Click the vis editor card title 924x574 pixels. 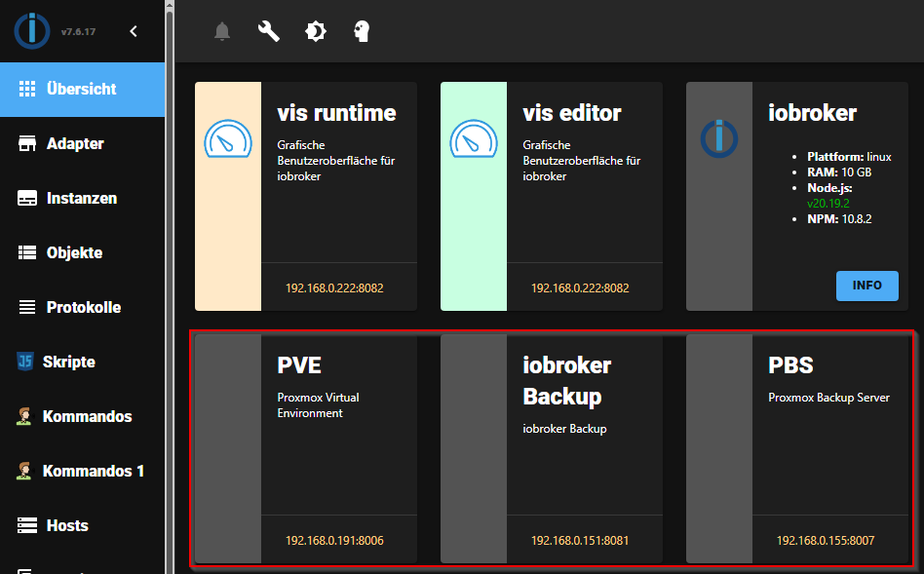[572, 113]
